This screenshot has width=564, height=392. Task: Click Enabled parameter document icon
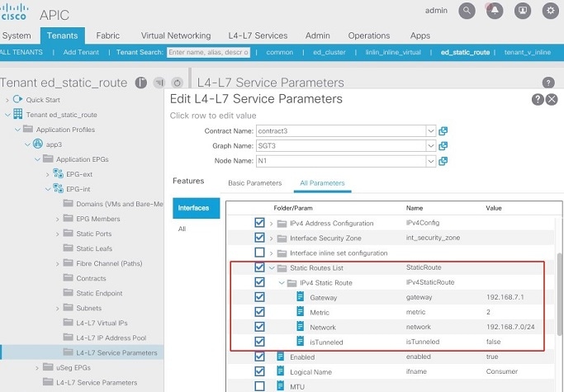tap(280, 356)
